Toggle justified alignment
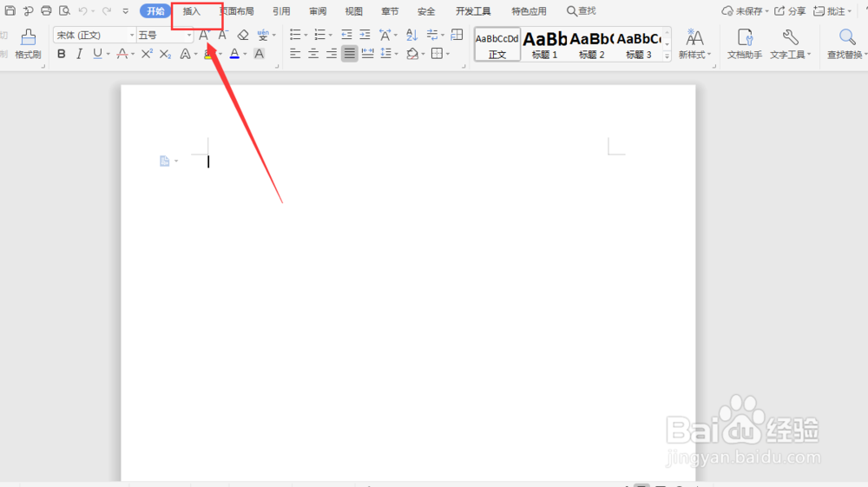This screenshot has height=487, width=868. point(349,54)
